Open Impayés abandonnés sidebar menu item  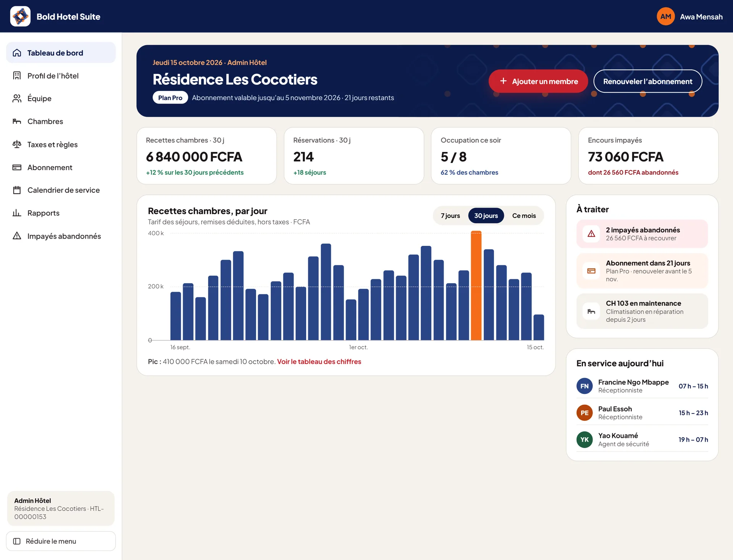61,236
